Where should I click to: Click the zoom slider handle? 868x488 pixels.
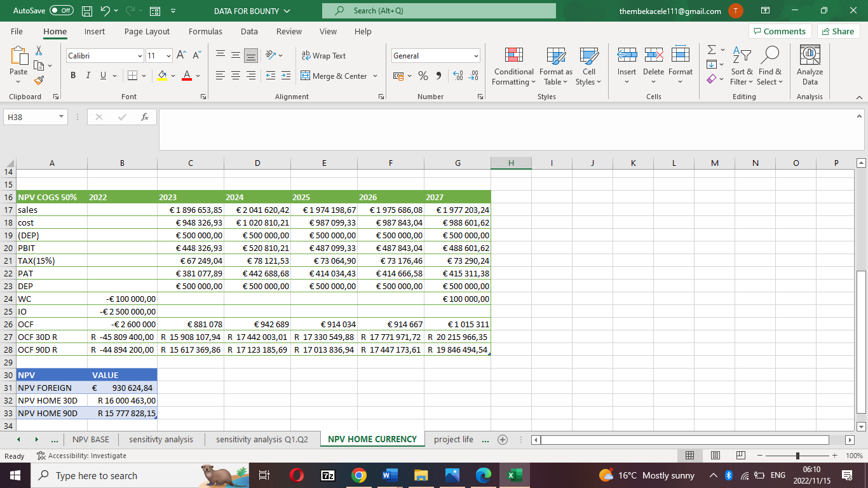click(797, 456)
